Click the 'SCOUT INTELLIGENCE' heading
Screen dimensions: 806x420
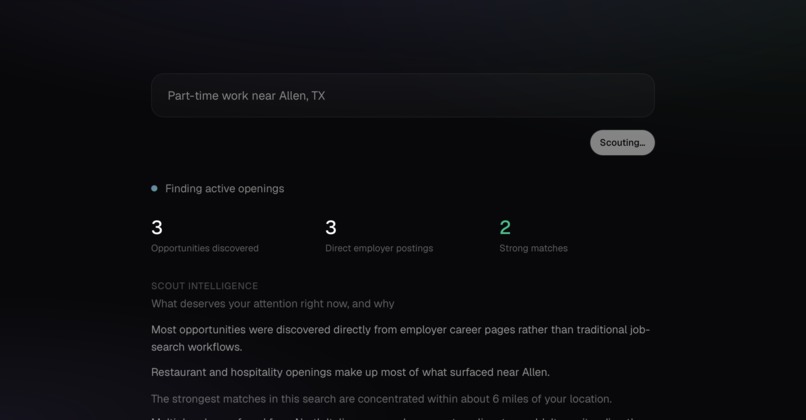click(205, 286)
